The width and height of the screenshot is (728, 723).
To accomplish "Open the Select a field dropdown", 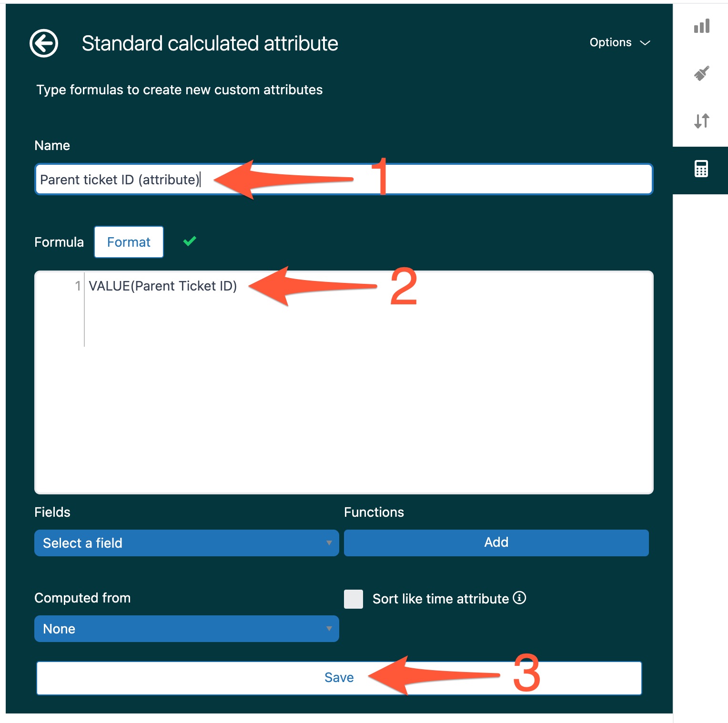I will 187,543.
